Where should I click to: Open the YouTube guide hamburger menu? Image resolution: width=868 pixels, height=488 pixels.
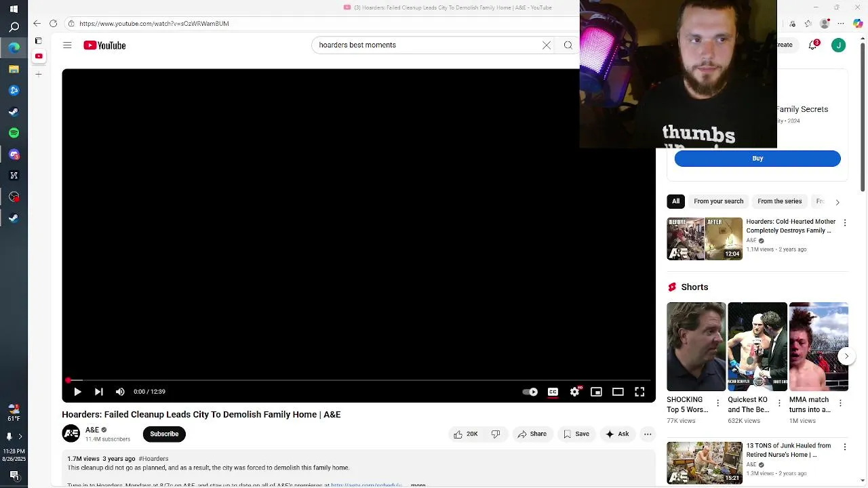coord(67,45)
